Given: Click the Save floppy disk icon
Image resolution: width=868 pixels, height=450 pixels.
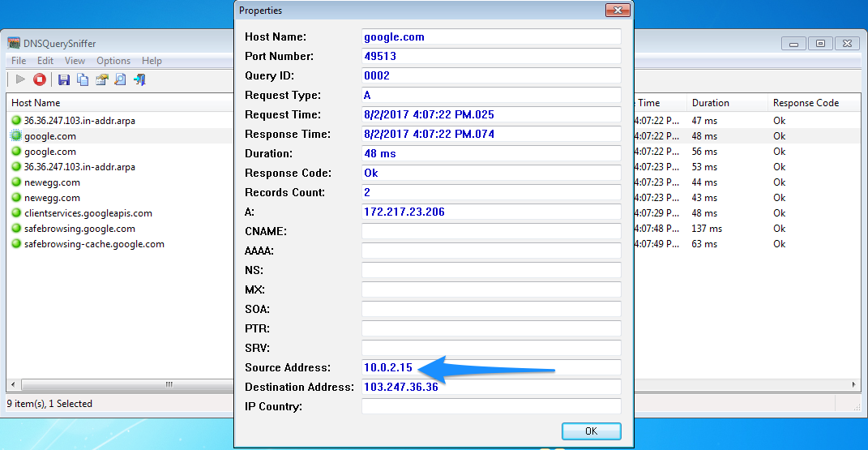Looking at the screenshot, I should pyautogui.click(x=64, y=79).
